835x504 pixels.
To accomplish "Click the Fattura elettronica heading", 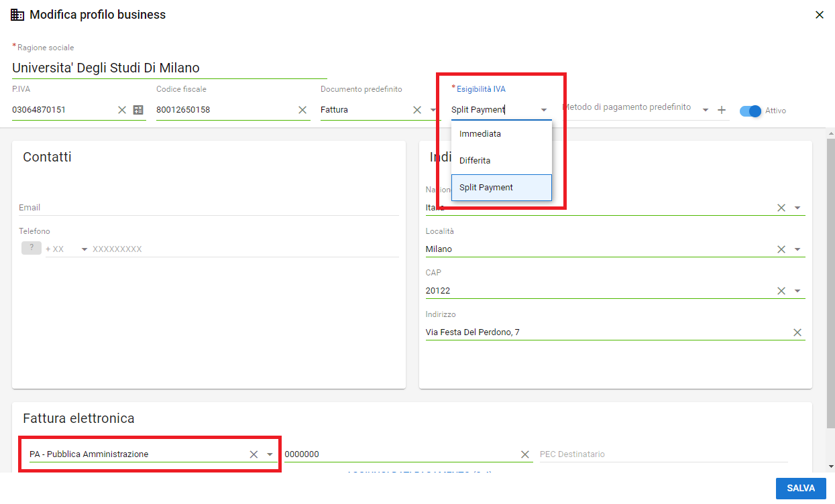I will 78,419.
